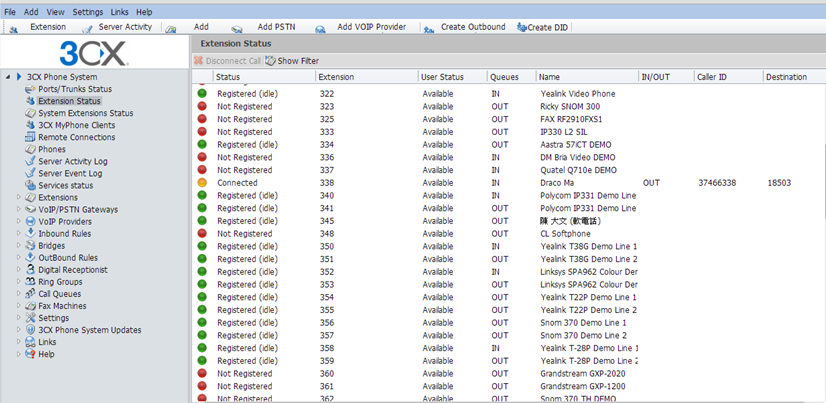This screenshot has width=826, height=403.
Task: Select the Yealink Video Phone entry
Action: (577, 94)
